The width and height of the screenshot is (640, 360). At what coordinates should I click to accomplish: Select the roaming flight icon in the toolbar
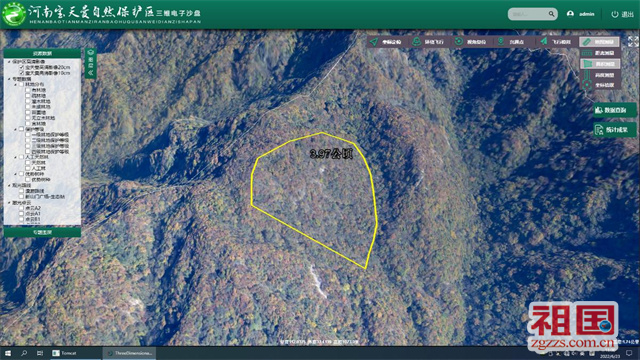click(x=416, y=42)
